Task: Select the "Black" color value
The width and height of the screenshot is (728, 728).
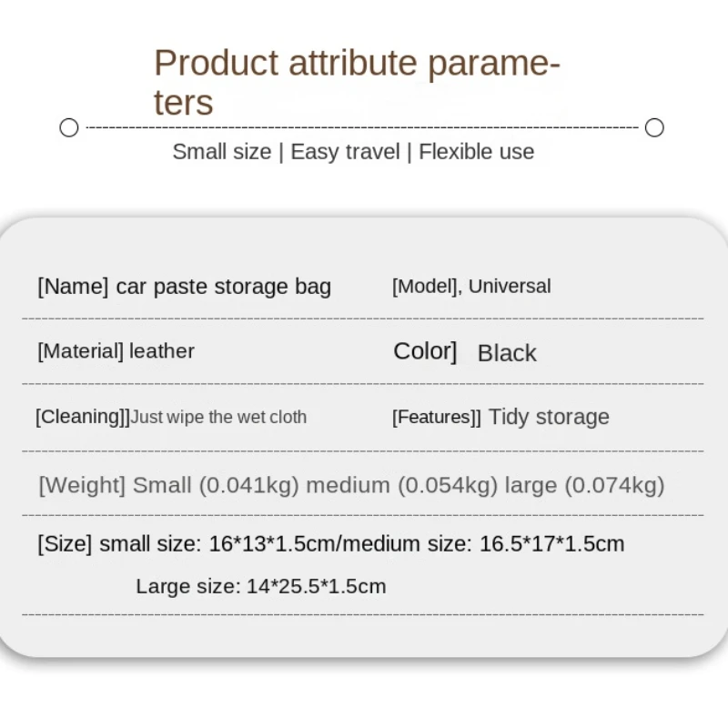Action: click(x=507, y=353)
